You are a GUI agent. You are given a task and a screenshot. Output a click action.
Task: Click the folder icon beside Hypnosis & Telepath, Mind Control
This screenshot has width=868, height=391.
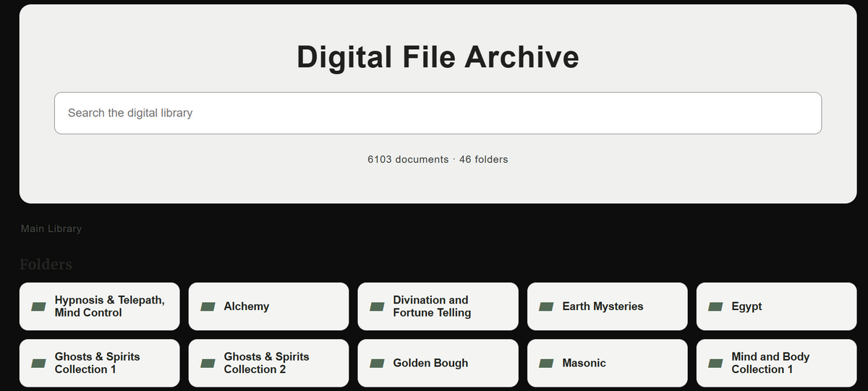tap(39, 306)
